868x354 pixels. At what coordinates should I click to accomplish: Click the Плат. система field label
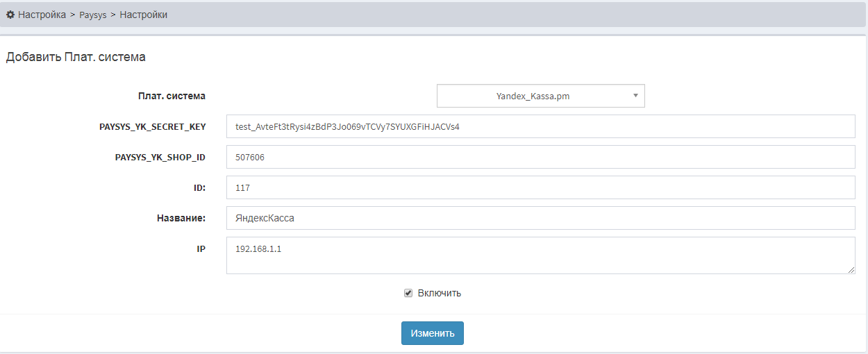(172, 96)
